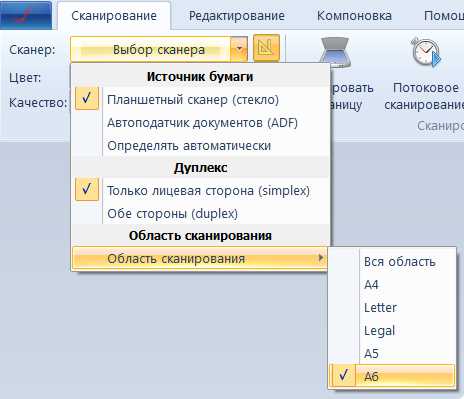Choose Вся область scan area
Viewport: 464px width, 399px height.
coord(392,262)
